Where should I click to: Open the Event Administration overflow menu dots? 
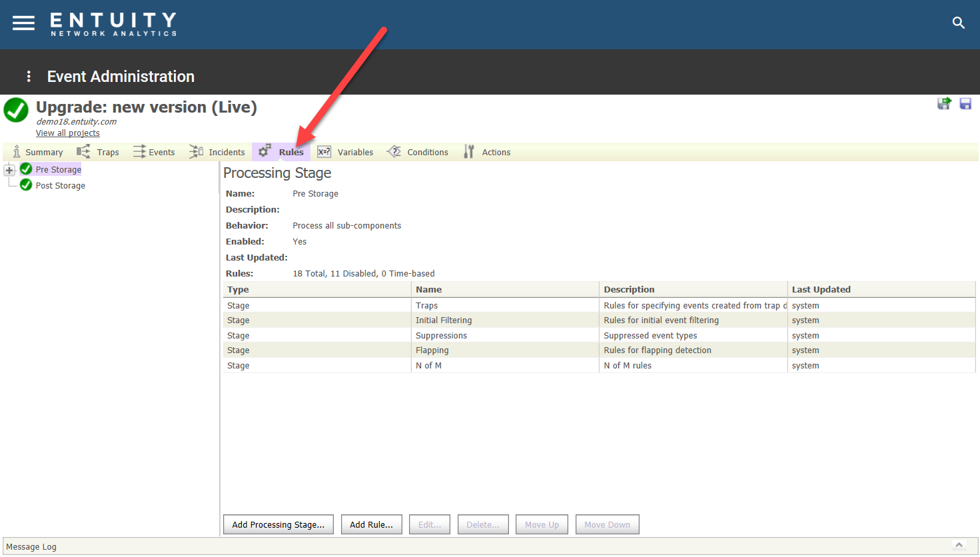click(29, 77)
